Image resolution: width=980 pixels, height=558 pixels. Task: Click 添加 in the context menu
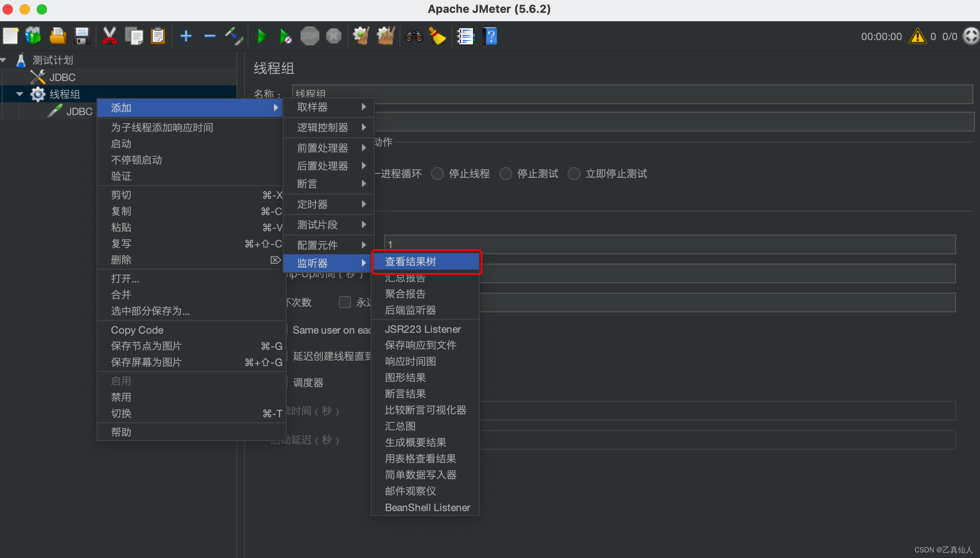tap(190, 108)
